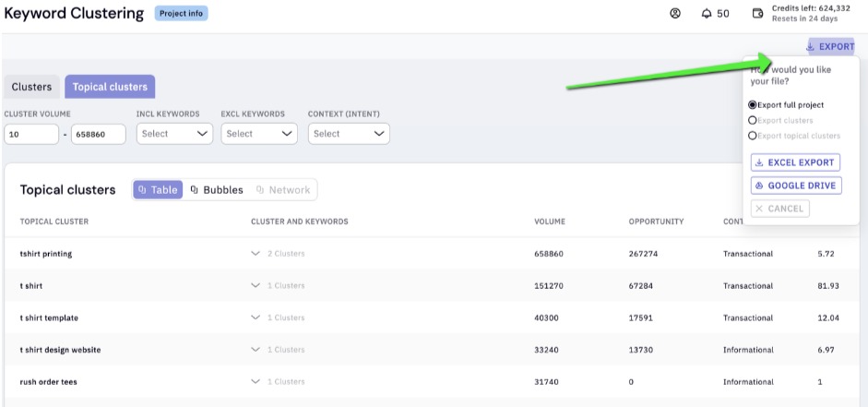Select the Bubbles view
The height and width of the screenshot is (407, 868).
tap(217, 190)
